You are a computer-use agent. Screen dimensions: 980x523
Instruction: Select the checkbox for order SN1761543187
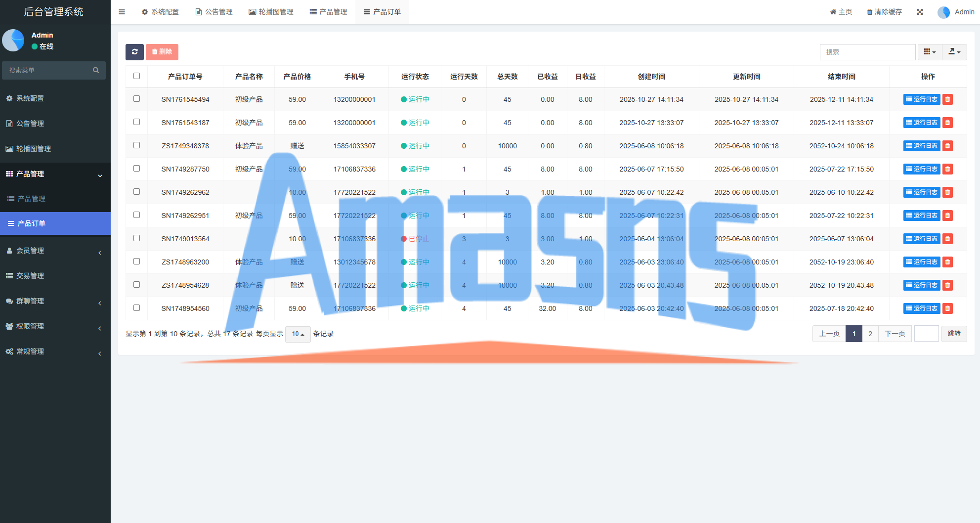tap(137, 122)
